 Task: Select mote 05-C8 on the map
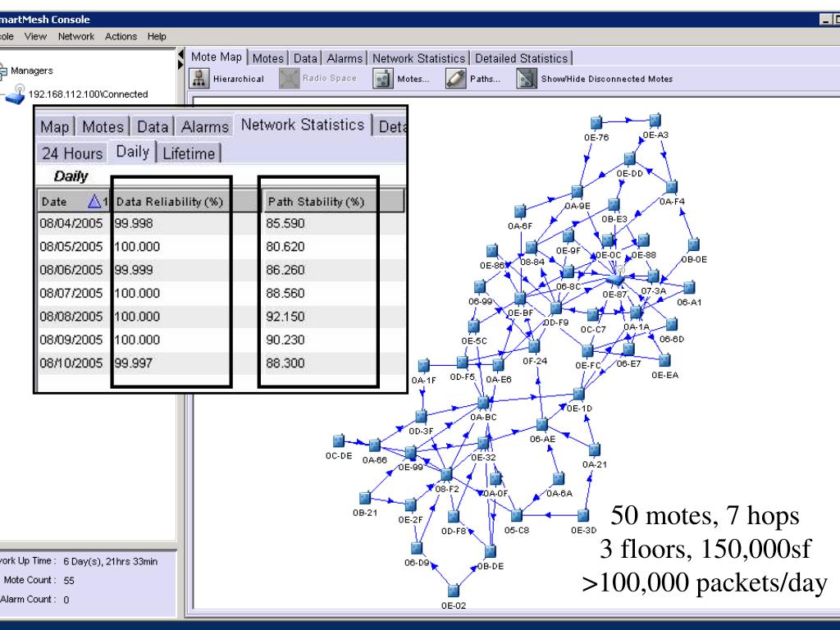click(x=517, y=515)
